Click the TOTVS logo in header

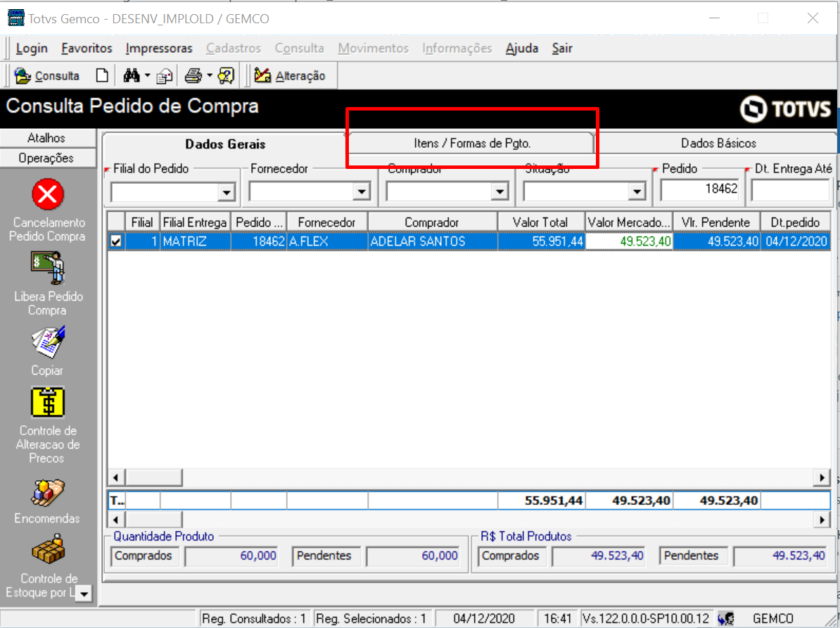(x=785, y=109)
